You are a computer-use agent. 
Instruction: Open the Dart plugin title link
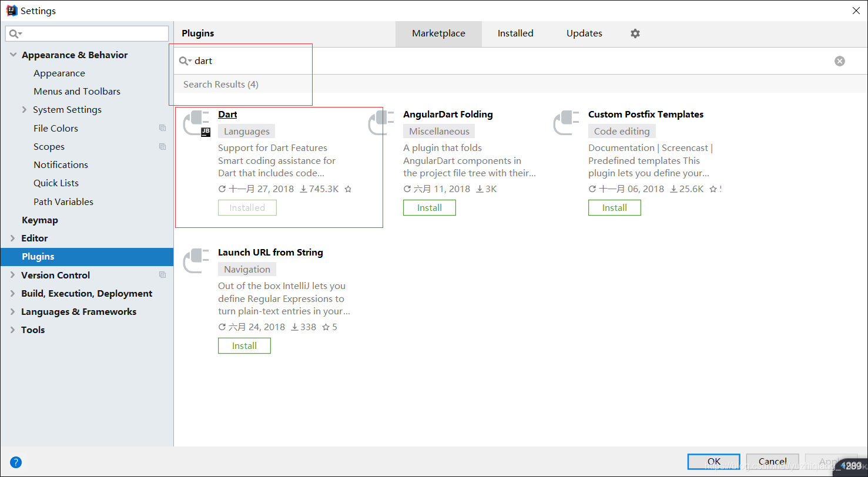227,115
